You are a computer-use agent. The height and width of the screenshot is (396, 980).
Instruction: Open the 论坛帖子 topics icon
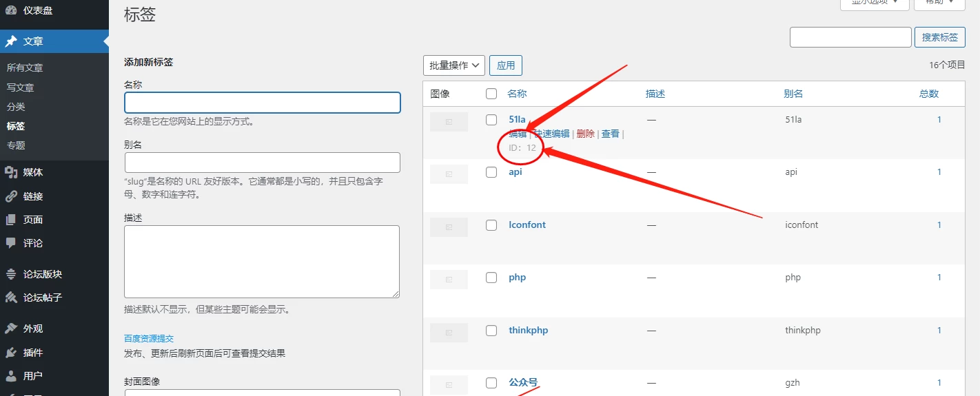point(11,298)
